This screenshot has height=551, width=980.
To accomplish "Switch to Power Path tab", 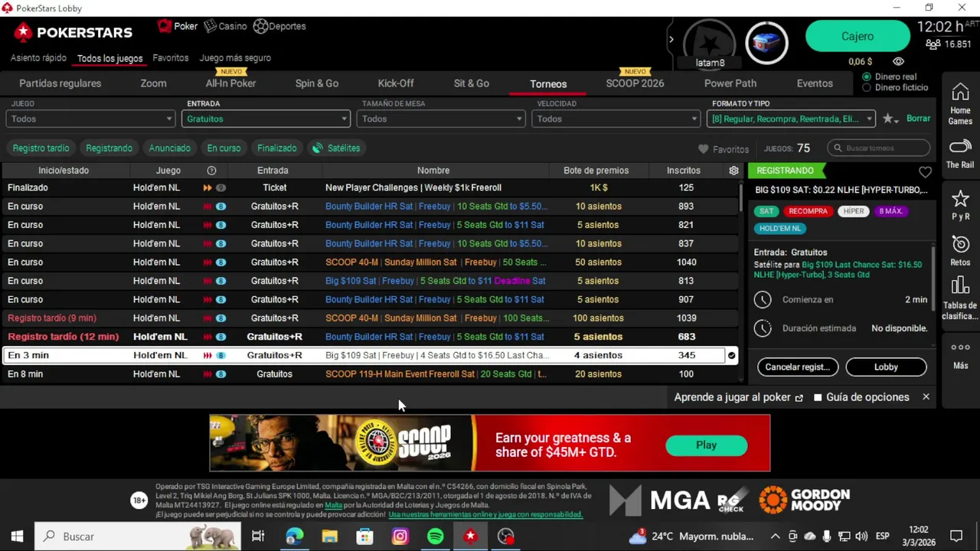I will 730,83.
